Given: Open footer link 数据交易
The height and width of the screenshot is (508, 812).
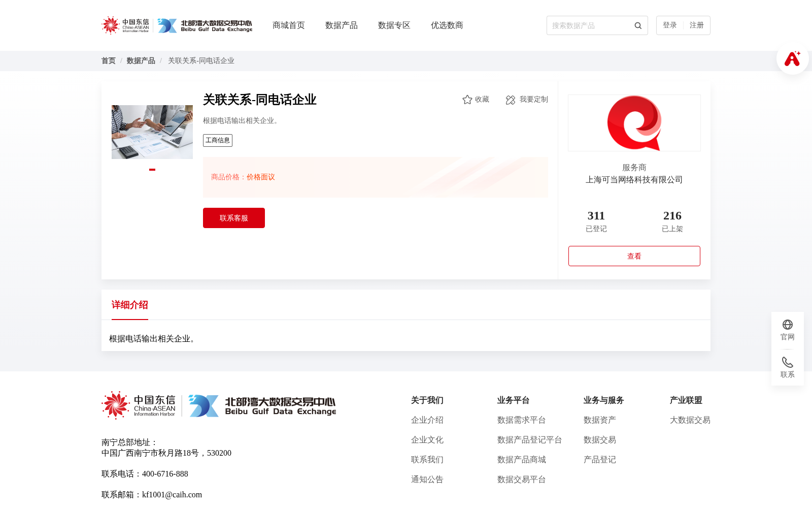Looking at the screenshot, I should tap(600, 440).
